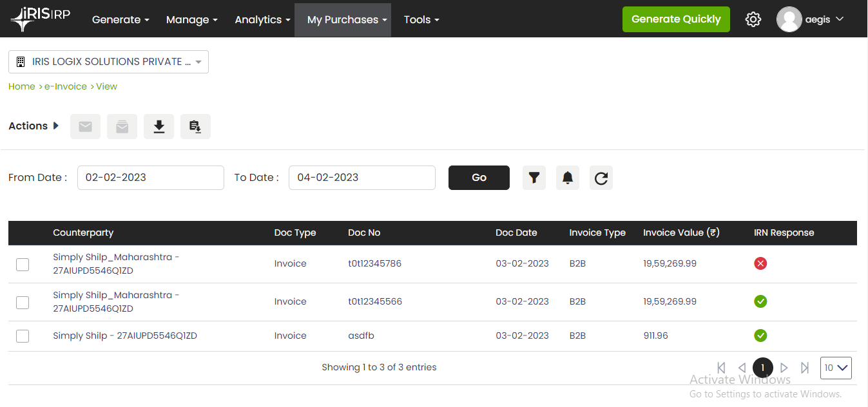
Task: Open the Generate menu
Action: click(x=121, y=19)
